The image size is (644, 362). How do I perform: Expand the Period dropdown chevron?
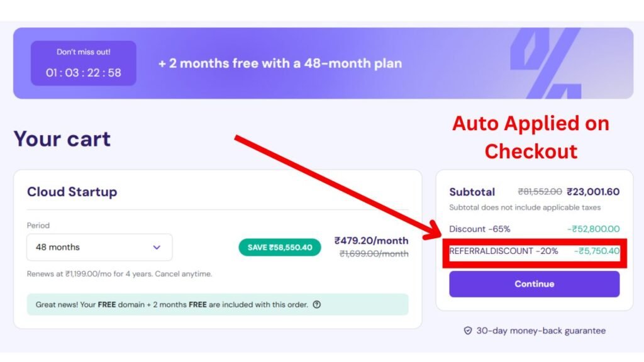[157, 247]
